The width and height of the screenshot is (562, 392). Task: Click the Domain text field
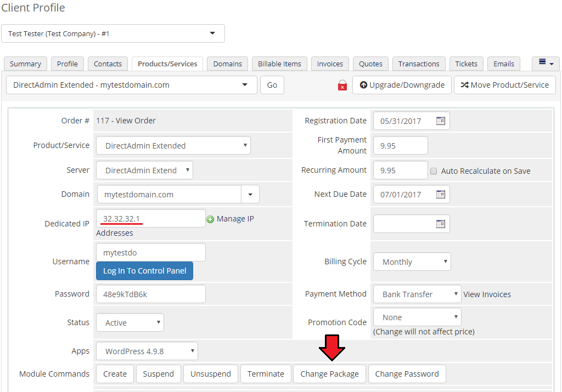[169, 195]
